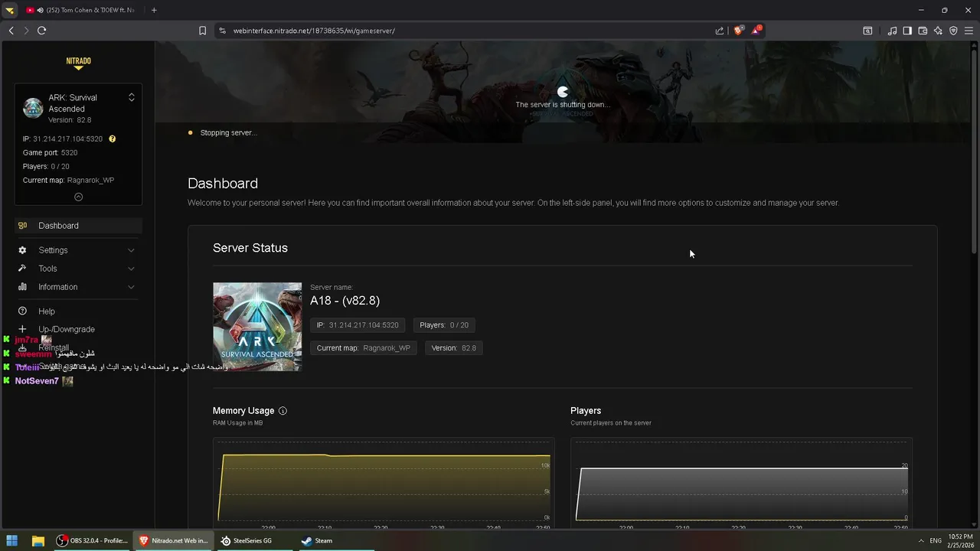Open Leo AI assistant icon
The width and height of the screenshot is (980, 551).
pyautogui.click(x=938, y=31)
